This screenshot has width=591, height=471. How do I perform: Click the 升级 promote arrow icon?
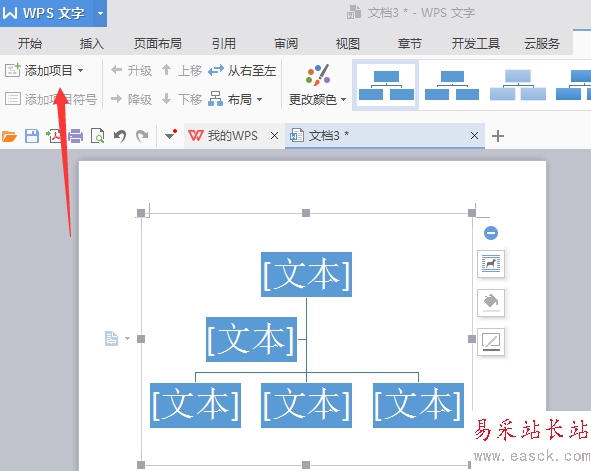point(116,70)
